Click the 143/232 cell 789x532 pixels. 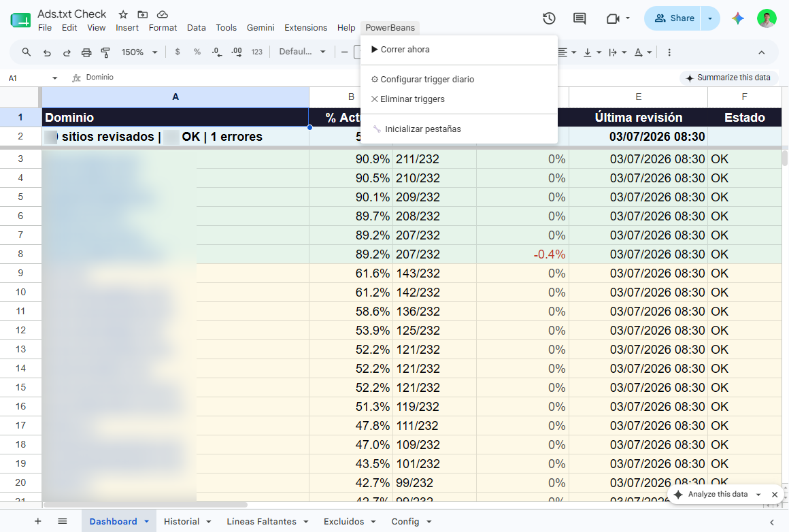435,273
